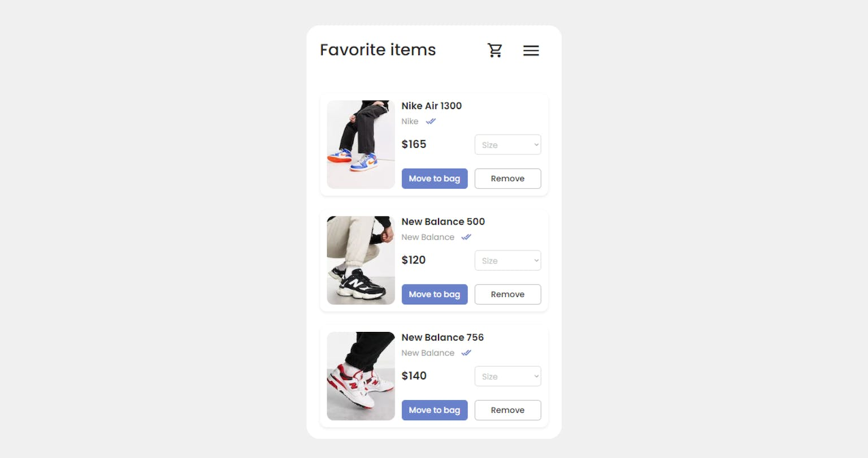Move Nike Air 1300 to bag
The height and width of the screenshot is (458, 868).
click(435, 179)
